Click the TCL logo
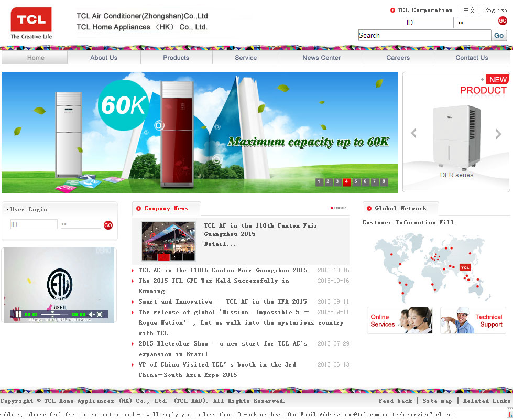 (31, 23)
